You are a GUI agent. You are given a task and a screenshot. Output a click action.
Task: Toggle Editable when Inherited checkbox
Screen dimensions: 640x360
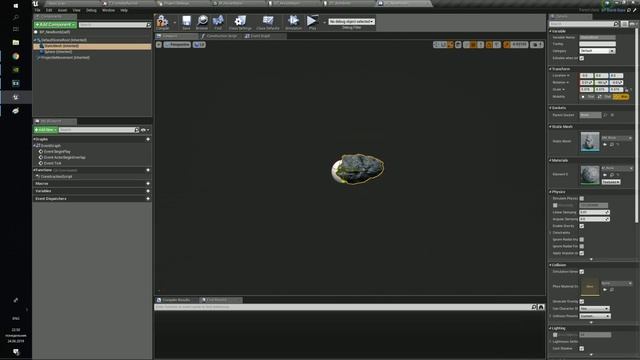coord(582,58)
